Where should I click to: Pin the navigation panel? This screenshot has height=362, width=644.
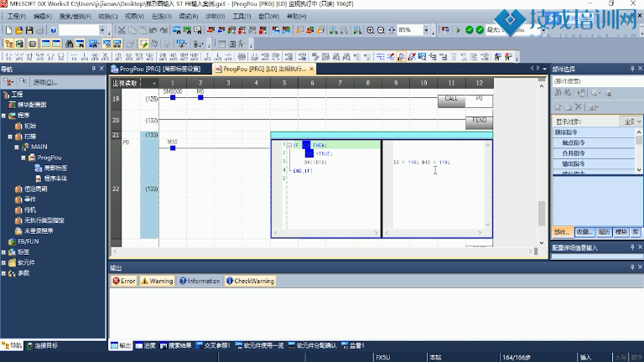pyautogui.click(x=94, y=69)
